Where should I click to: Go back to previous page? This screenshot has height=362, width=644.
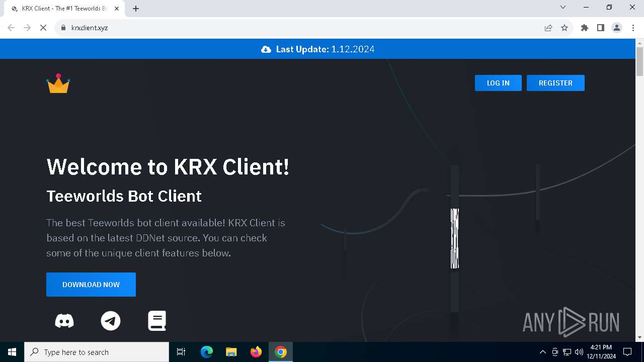tap(11, 28)
